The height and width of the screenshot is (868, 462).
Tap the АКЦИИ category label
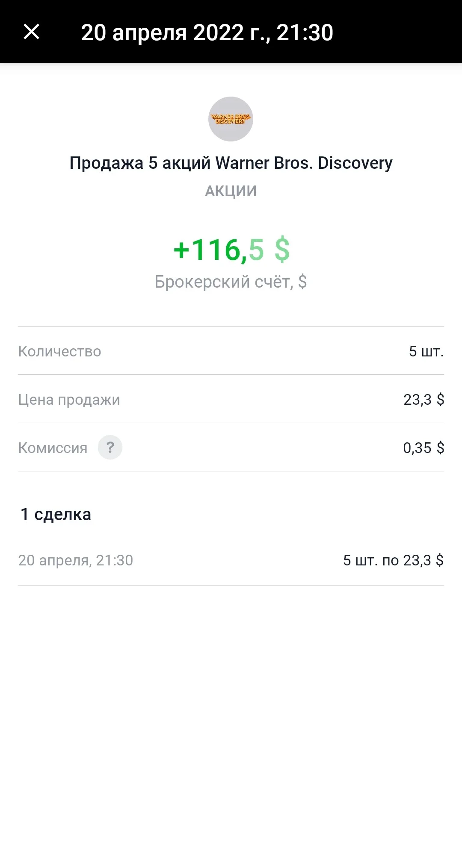tap(231, 191)
